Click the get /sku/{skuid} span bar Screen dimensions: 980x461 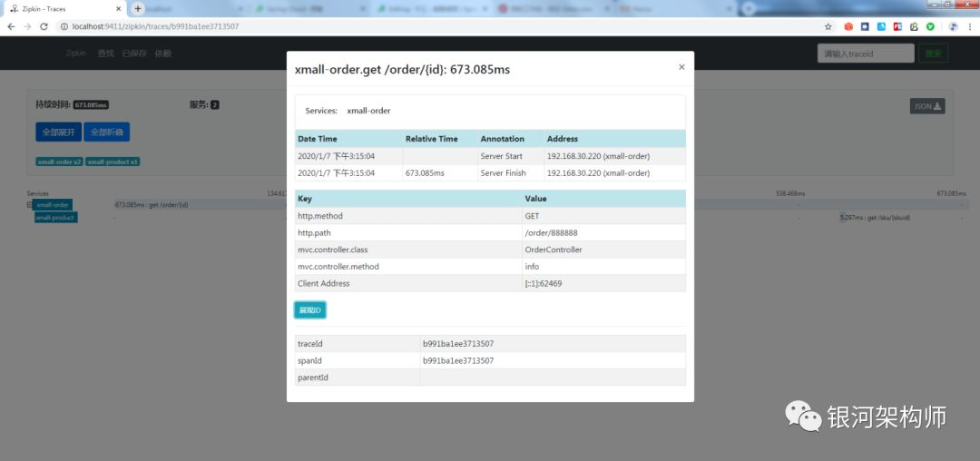842,218
